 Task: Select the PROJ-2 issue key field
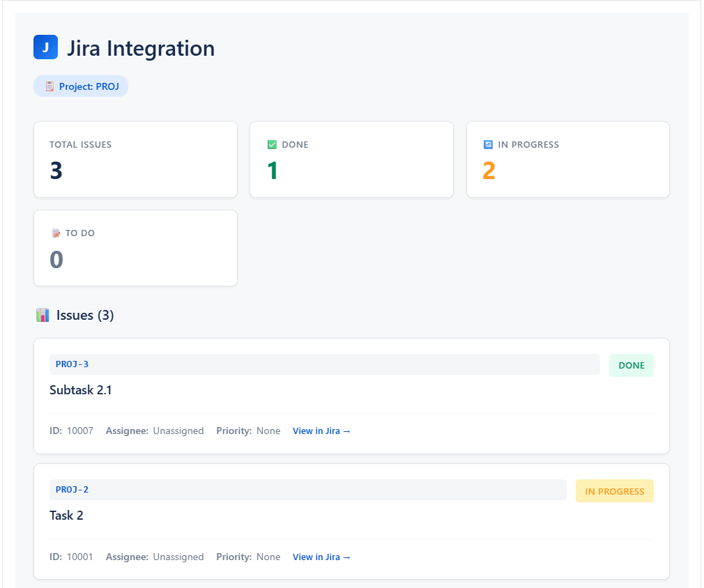pyautogui.click(x=307, y=490)
